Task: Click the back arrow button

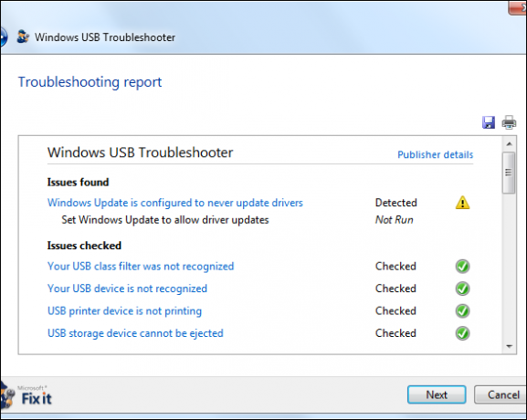Action: click(x=3, y=37)
